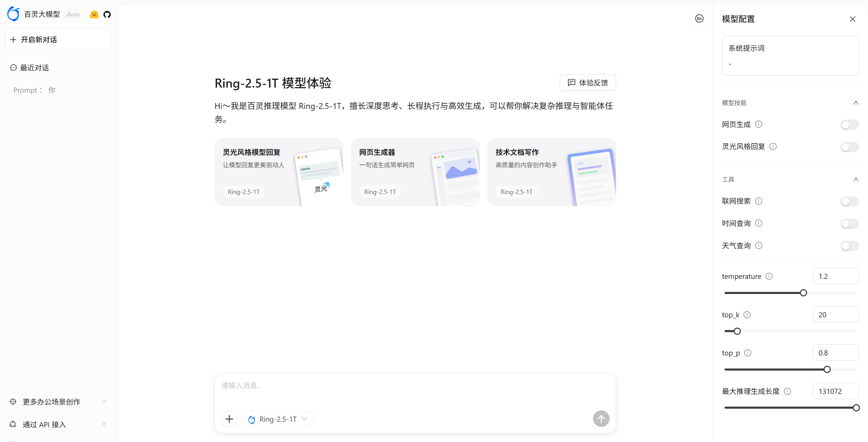Select the 网页生成器 card
This screenshot has height=442, width=868.
(x=415, y=172)
